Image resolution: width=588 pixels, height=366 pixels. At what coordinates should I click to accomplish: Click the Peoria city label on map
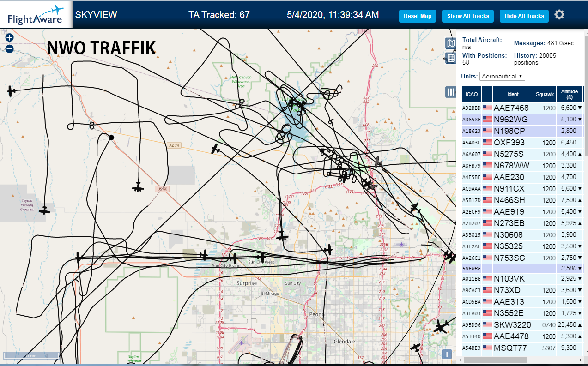click(317, 314)
